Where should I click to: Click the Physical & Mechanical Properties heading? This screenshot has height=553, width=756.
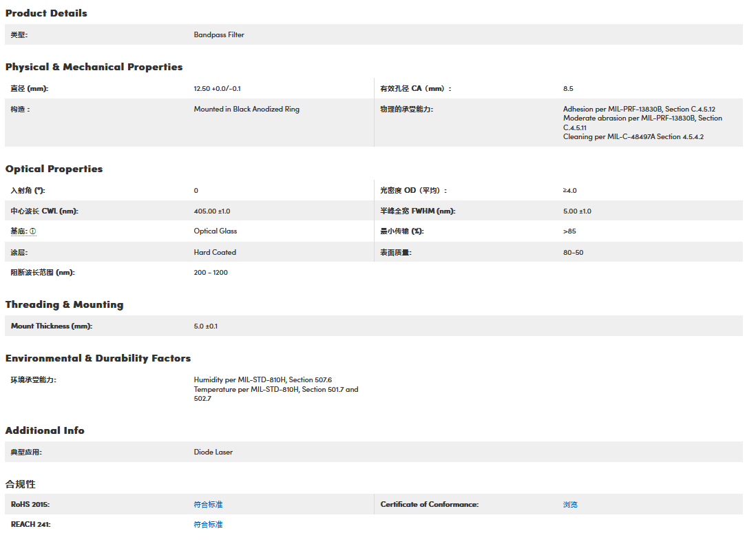tap(94, 67)
